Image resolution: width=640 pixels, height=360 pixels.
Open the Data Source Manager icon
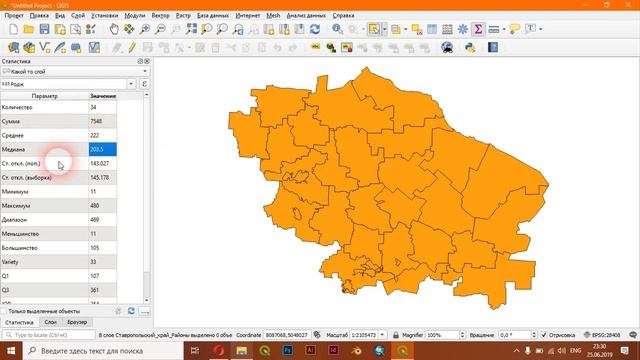[x=13, y=47]
